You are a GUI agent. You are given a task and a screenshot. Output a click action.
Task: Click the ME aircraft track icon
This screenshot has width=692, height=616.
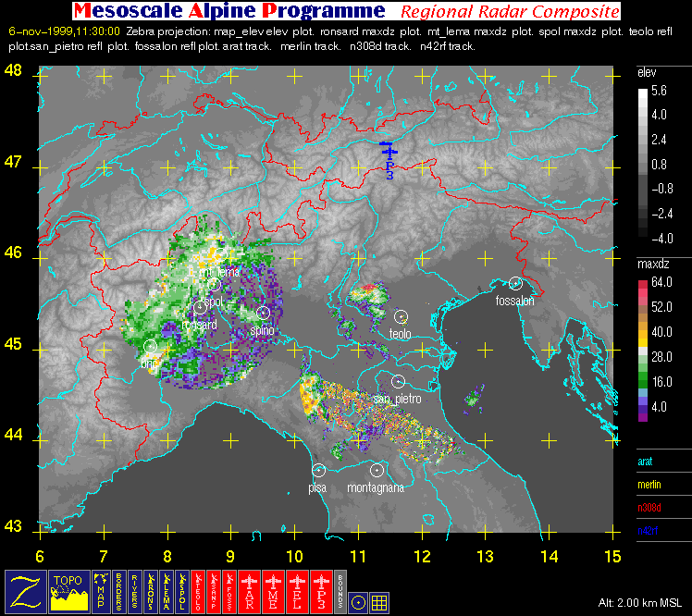click(x=273, y=592)
